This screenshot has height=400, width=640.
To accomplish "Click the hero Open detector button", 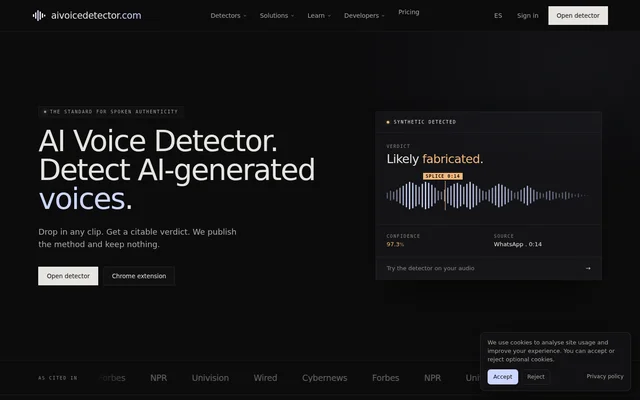I will pos(68,276).
